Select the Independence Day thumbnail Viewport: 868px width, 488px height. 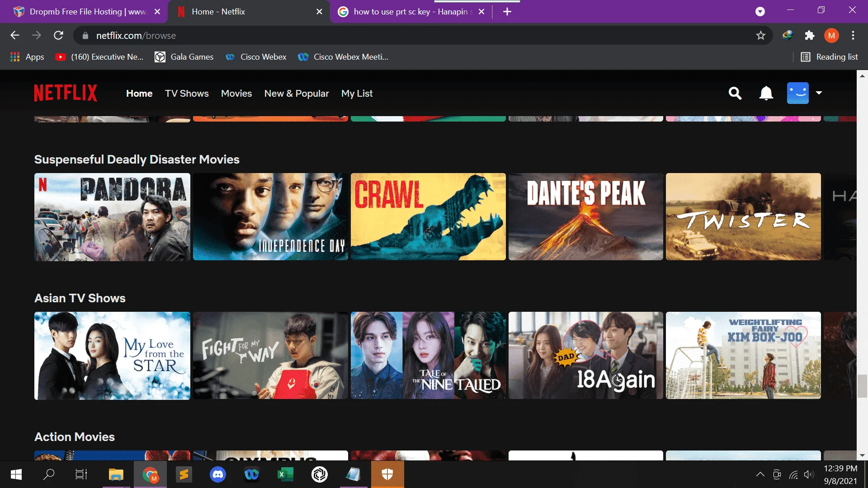(270, 217)
